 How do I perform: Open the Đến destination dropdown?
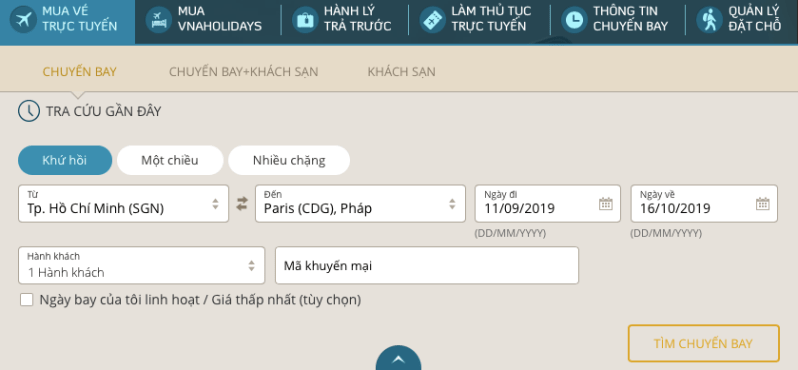pyautogui.click(x=360, y=204)
